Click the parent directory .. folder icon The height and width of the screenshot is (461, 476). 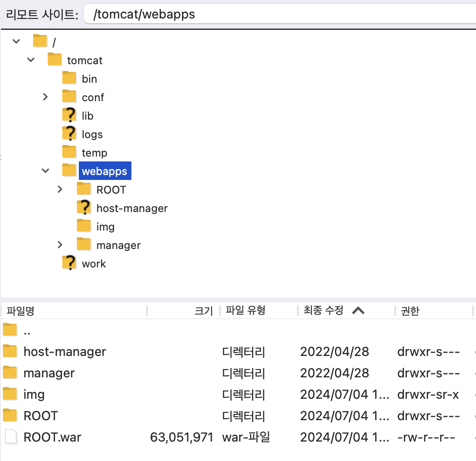pyautogui.click(x=10, y=330)
